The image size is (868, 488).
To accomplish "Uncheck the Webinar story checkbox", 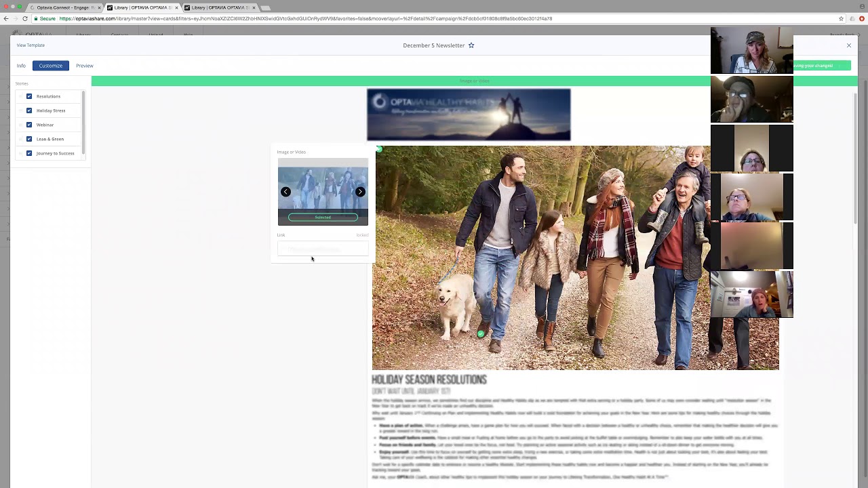I will coord(29,125).
